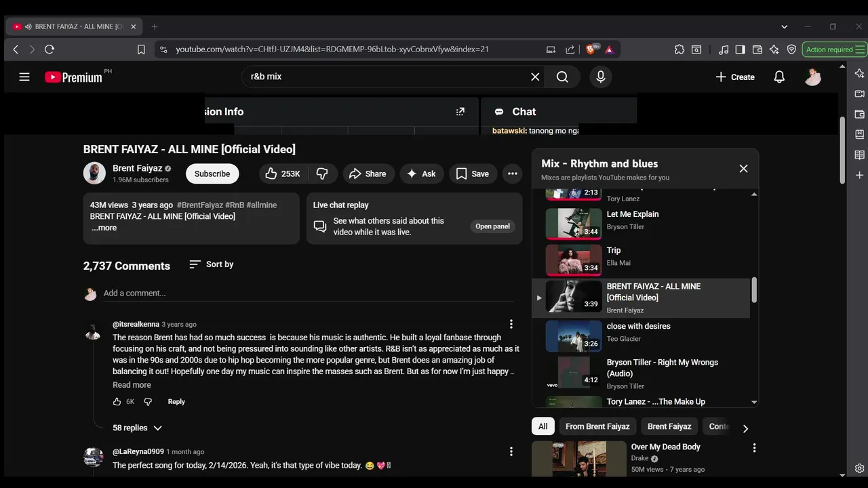Dislike the Brent Faiyaz video
This screenshot has width=868, height=488.
click(322, 174)
